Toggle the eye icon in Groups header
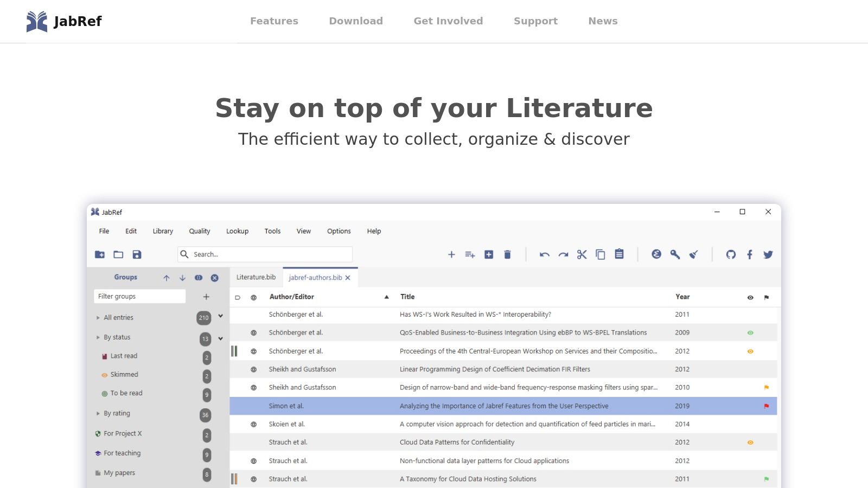 pyautogui.click(x=199, y=278)
